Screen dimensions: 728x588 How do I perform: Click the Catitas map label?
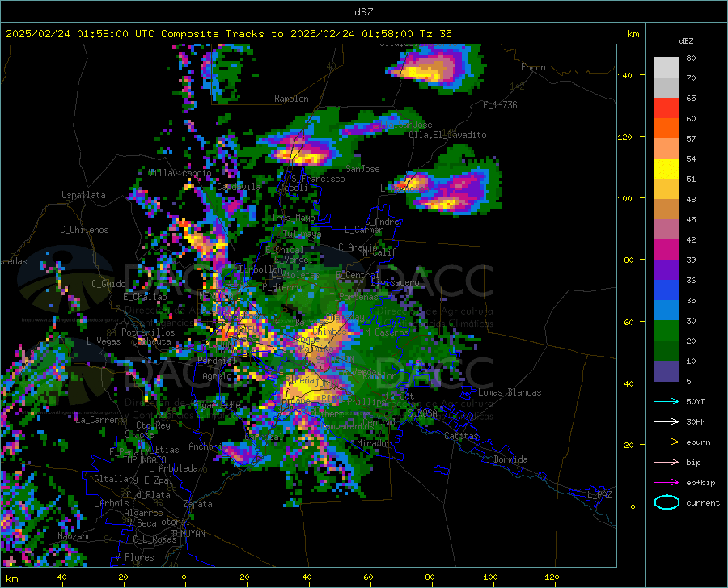pyautogui.click(x=462, y=436)
